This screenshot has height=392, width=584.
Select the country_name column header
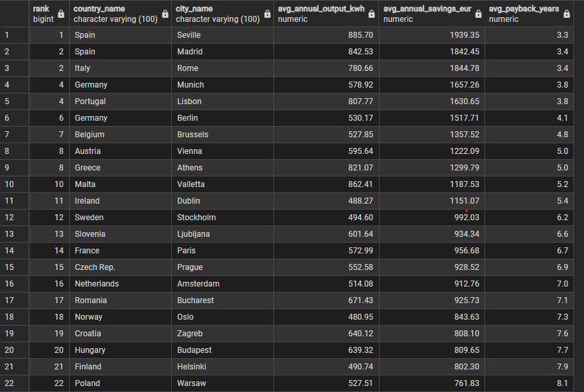pyautogui.click(x=120, y=14)
